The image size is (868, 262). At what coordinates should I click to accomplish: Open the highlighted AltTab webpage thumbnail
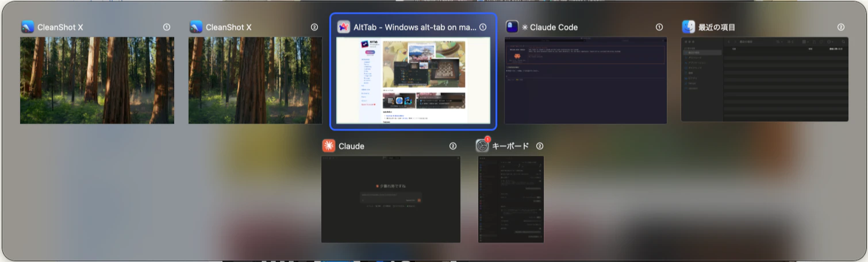(x=413, y=80)
